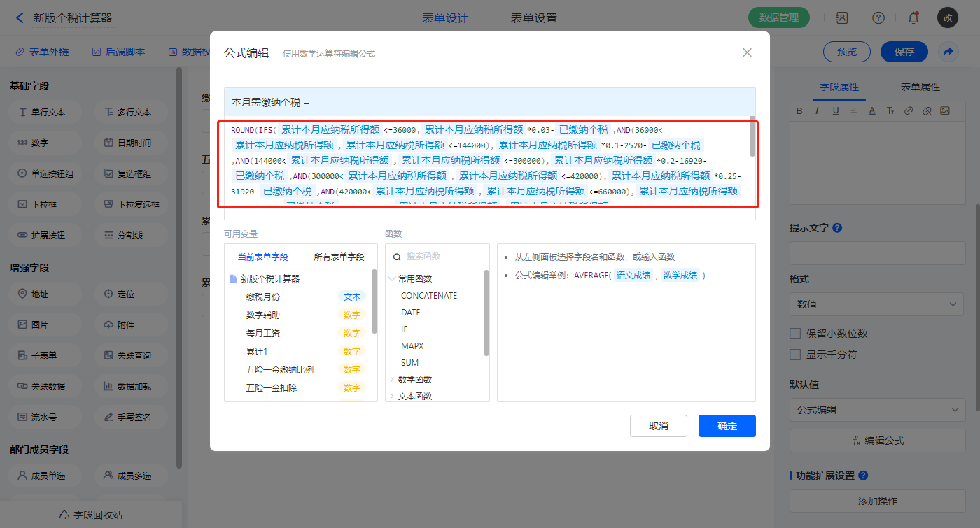Click the 取消 button
The height and width of the screenshot is (528, 980).
coord(658,426)
